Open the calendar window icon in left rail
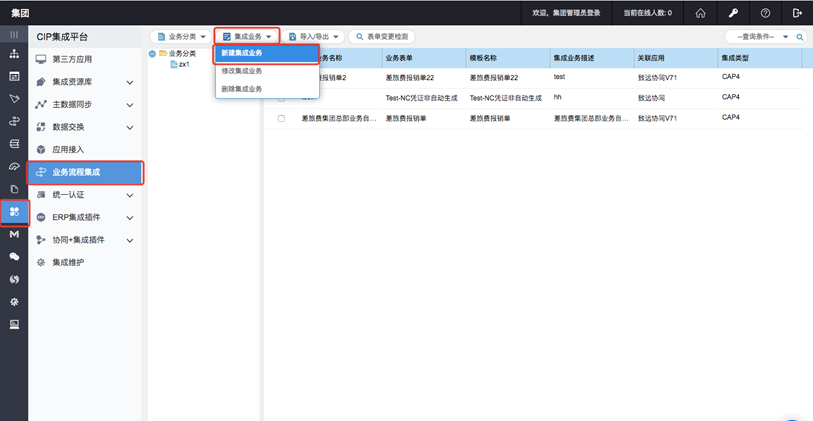 tap(15, 76)
